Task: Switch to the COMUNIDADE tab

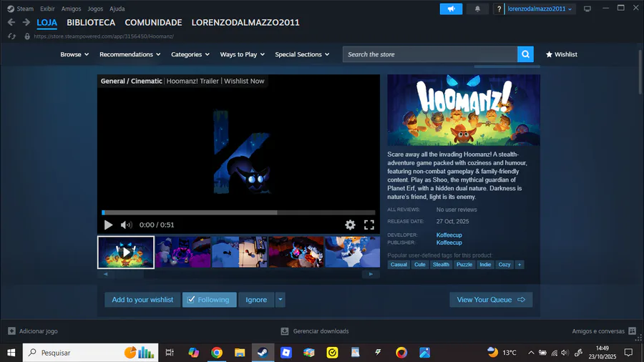Action: coord(153,23)
